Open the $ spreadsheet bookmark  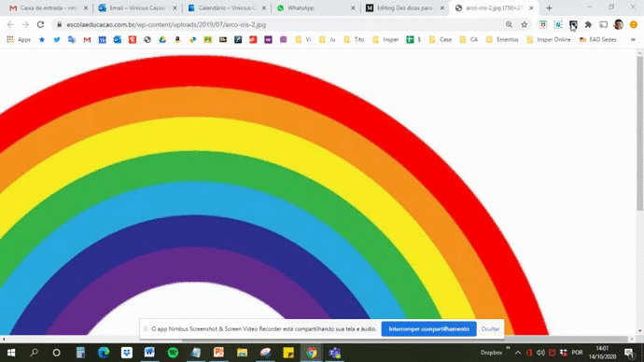pos(413,40)
